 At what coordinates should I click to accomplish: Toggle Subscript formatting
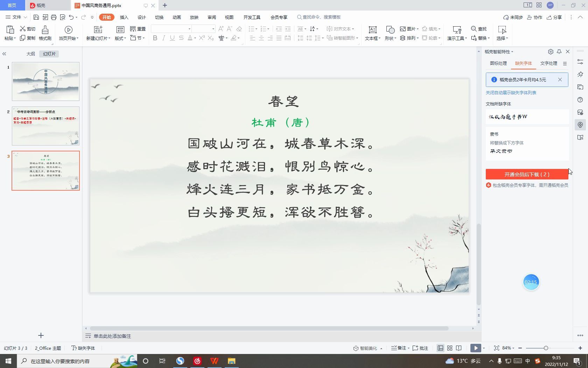click(x=211, y=38)
